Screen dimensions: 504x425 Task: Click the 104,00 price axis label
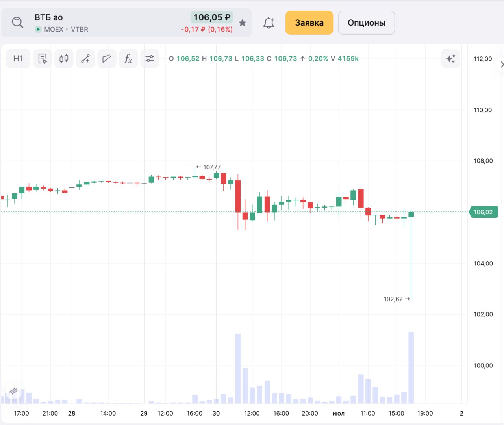pos(483,263)
